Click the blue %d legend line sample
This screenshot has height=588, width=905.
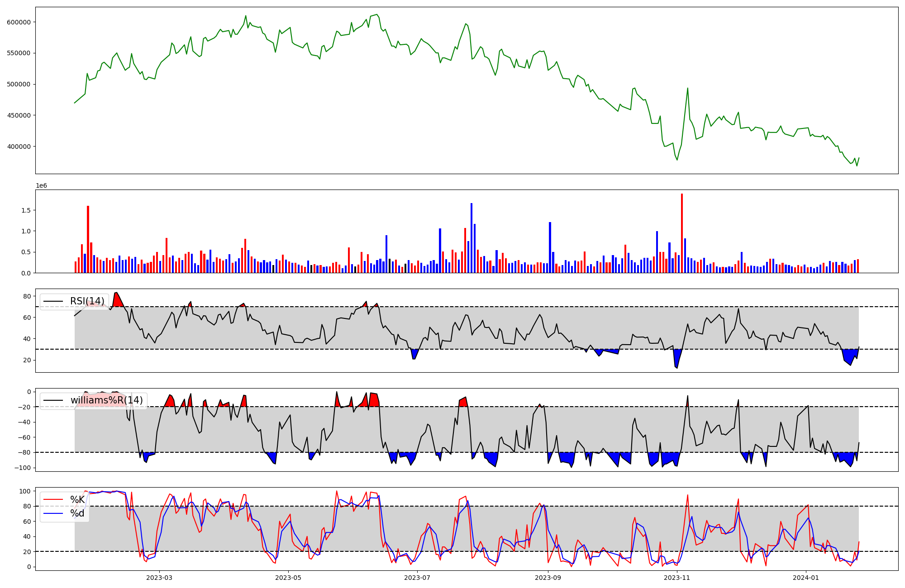53,513
